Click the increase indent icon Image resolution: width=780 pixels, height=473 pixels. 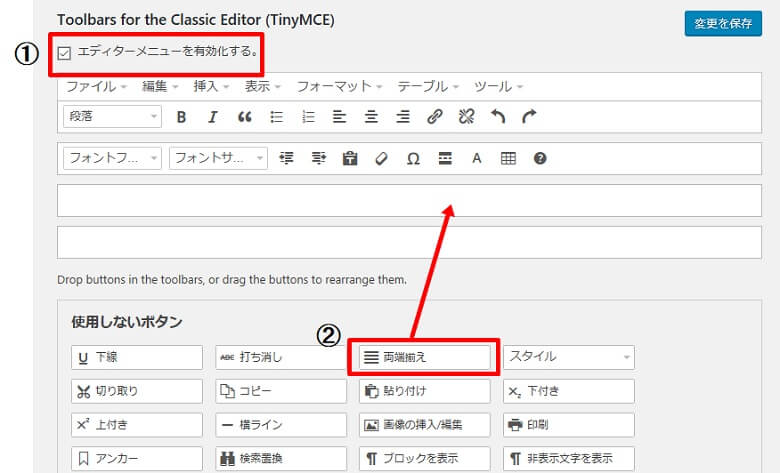(x=318, y=158)
